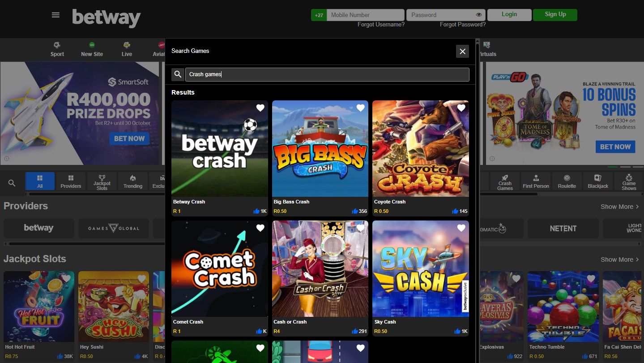Click the Login button
This screenshot has height=363, width=644.
[509, 14]
